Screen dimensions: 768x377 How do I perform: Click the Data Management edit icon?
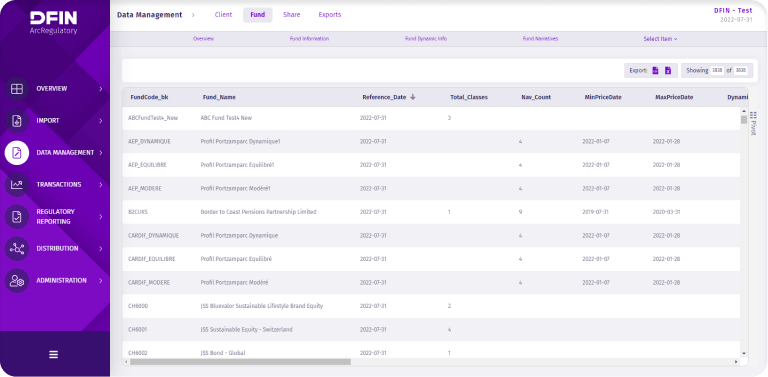17,153
